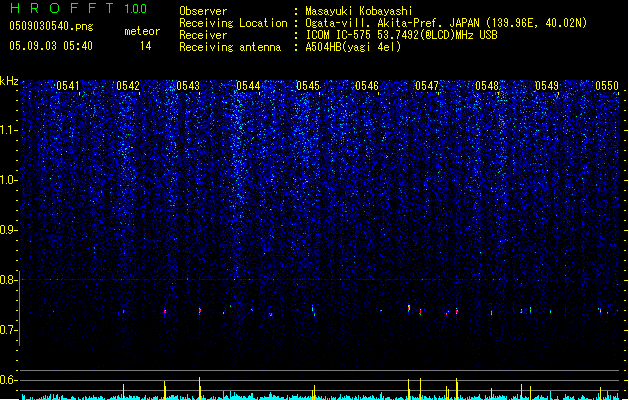This screenshot has width=629, height=400.
Task: Select the file name 0509030540.png
Action: pyautogui.click(x=51, y=26)
